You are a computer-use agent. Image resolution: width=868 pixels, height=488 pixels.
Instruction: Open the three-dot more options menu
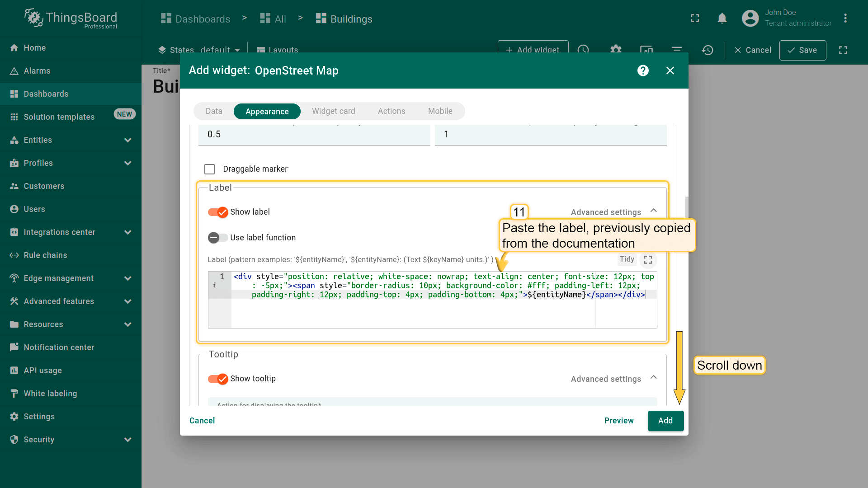[845, 19]
